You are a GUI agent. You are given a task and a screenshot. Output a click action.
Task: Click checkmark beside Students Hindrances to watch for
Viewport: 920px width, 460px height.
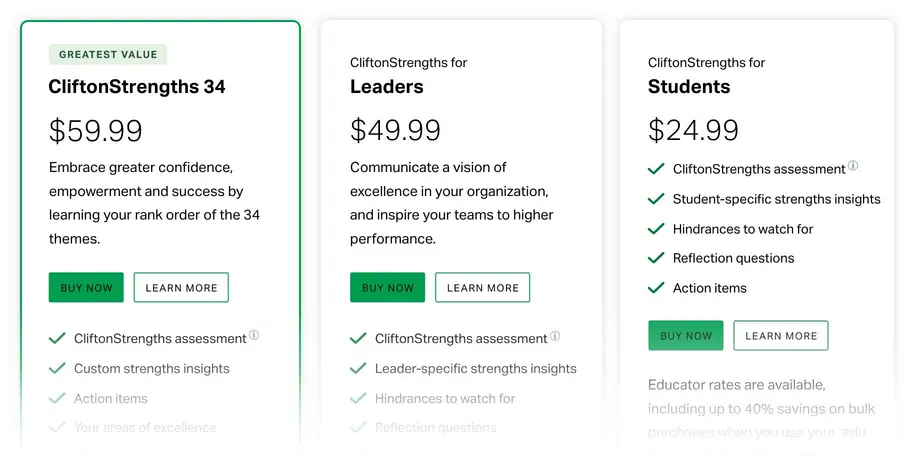point(656,229)
